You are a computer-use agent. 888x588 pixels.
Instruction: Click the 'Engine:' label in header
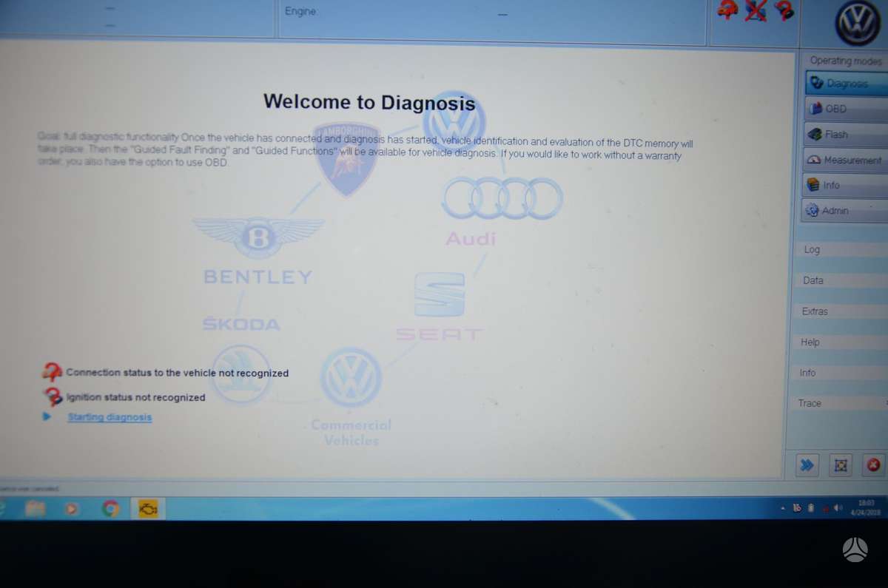click(301, 12)
